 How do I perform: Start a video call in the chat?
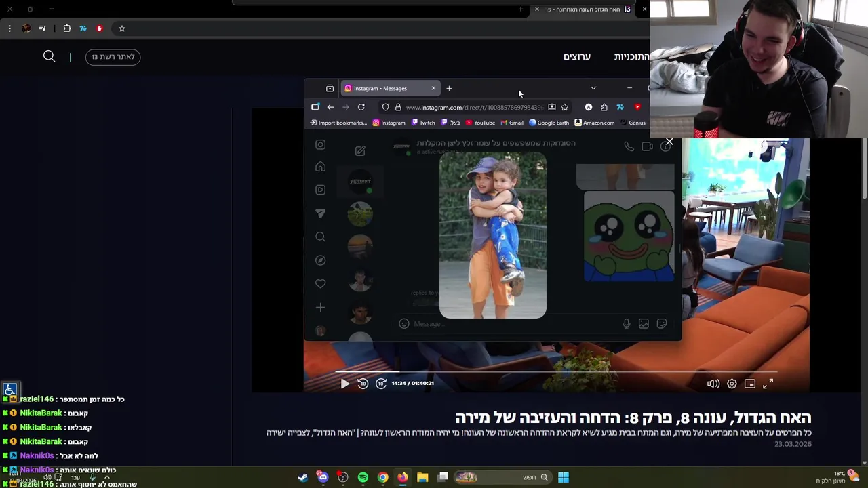coord(647,146)
